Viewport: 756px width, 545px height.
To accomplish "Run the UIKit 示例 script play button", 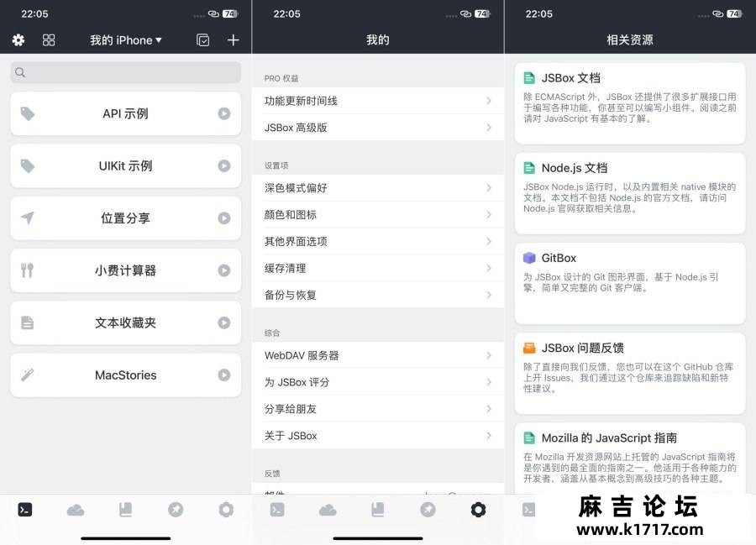I will (x=223, y=165).
